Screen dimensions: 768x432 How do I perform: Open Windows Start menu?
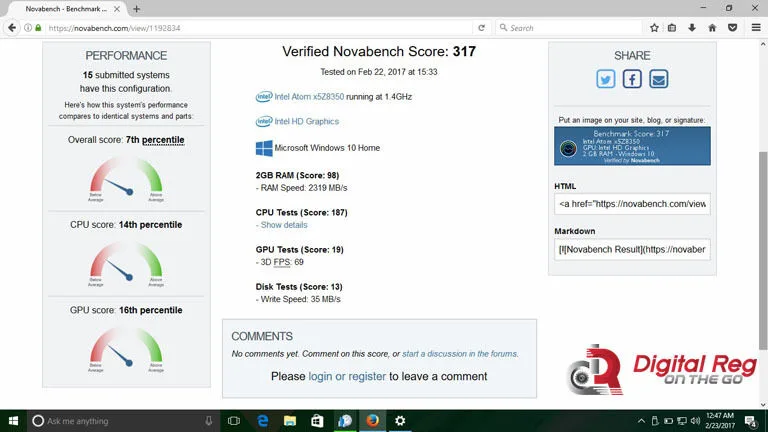[13, 421]
